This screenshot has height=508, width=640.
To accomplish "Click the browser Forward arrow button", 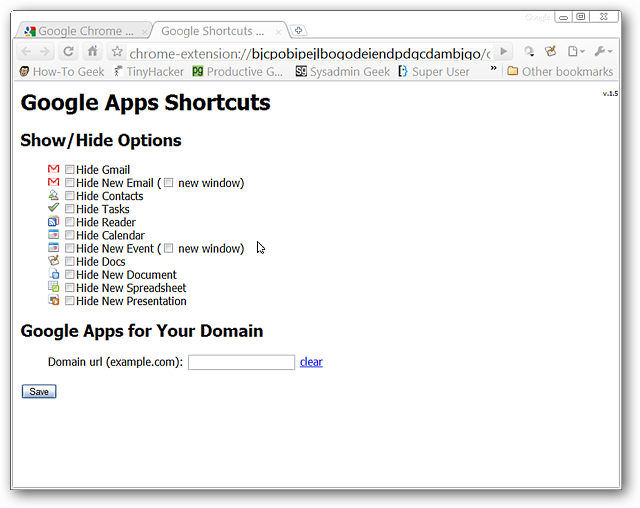I will tap(44, 51).
